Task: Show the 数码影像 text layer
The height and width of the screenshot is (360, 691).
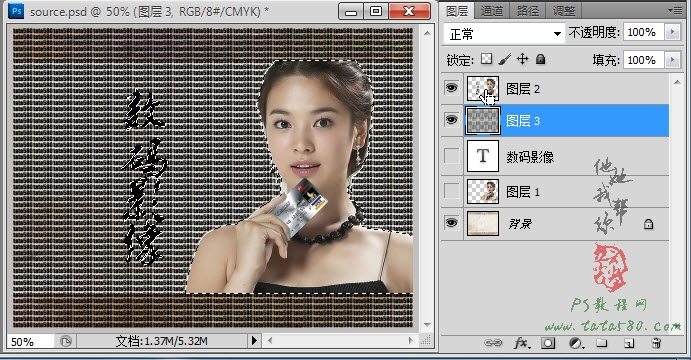Action: pyautogui.click(x=451, y=156)
